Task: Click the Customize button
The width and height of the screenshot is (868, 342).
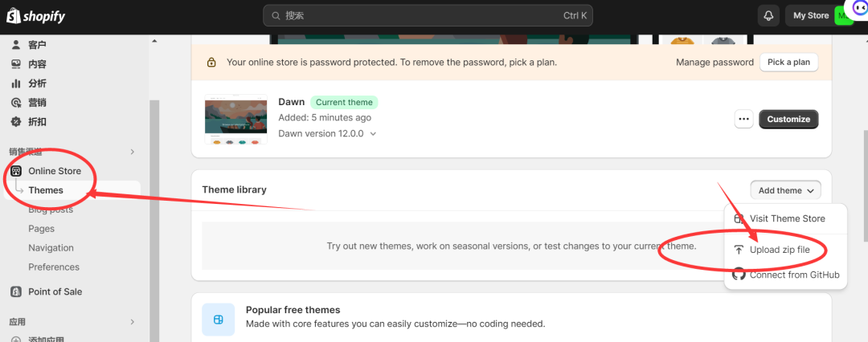Action: tap(788, 119)
